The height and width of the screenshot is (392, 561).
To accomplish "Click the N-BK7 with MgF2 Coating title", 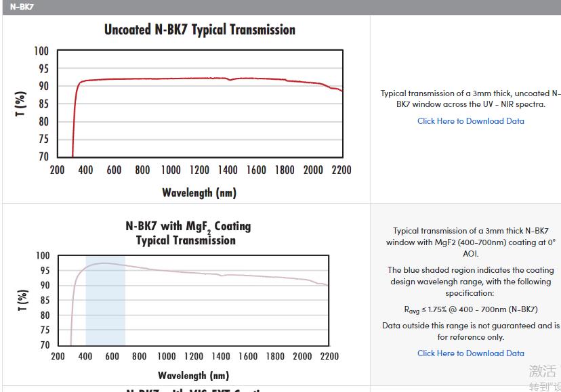I will (188, 233).
